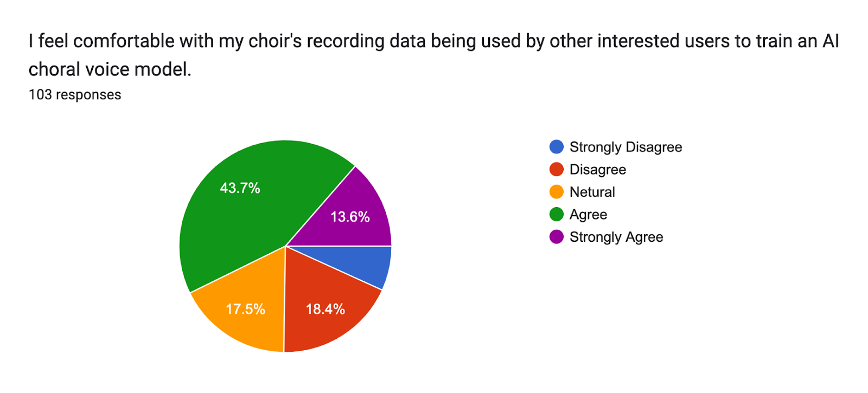Click the blue Strongly Disagree legend dot
868x393 pixels.
click(x=557, y=147)
